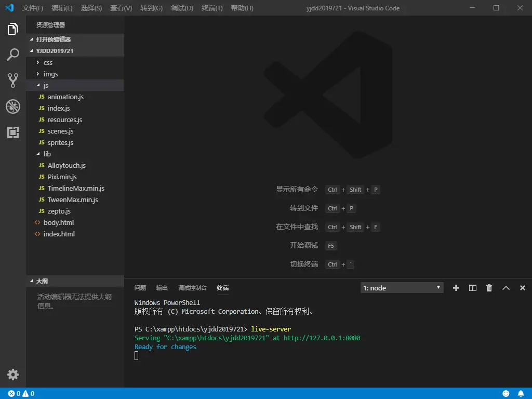Open zepto.js file

pos(75,211)
